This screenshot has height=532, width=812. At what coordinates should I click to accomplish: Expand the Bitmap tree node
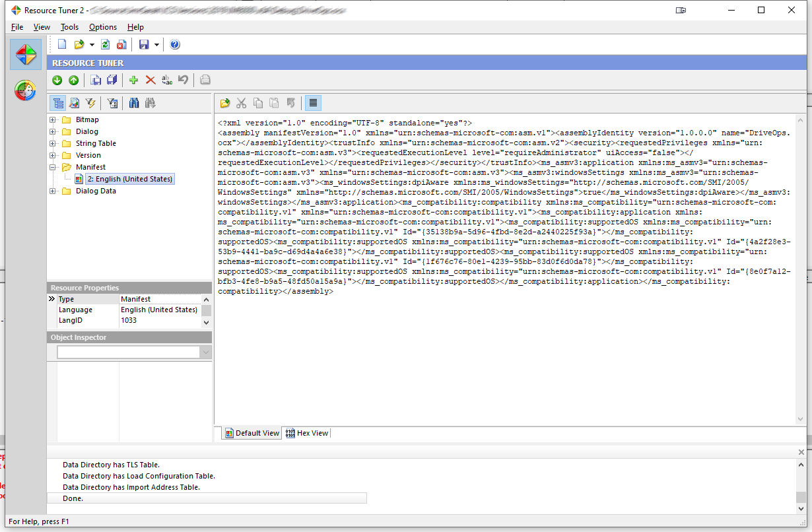[x=53, y=119]
